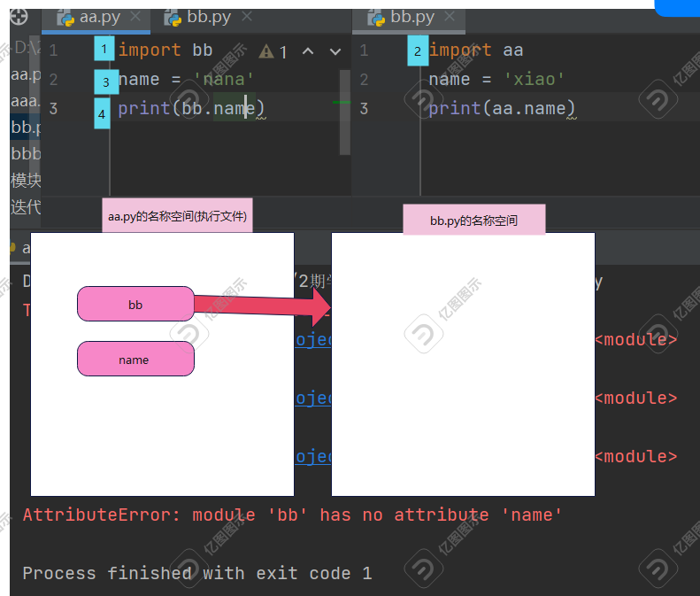Click print(aa.name) in bb.py editor
The width and height of the screenshot is (700, 596).
pyautogui.click(x=502, y=109)
